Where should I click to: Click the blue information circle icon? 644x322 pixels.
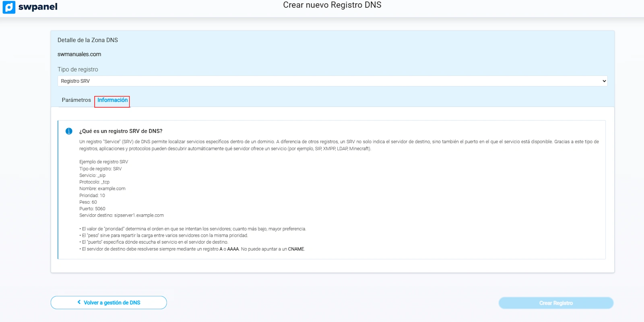click(69, 131)
